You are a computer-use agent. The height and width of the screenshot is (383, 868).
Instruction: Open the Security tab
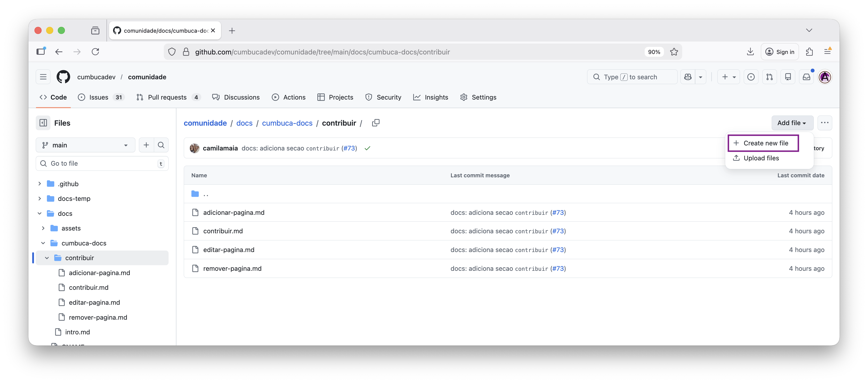[383, 97]
